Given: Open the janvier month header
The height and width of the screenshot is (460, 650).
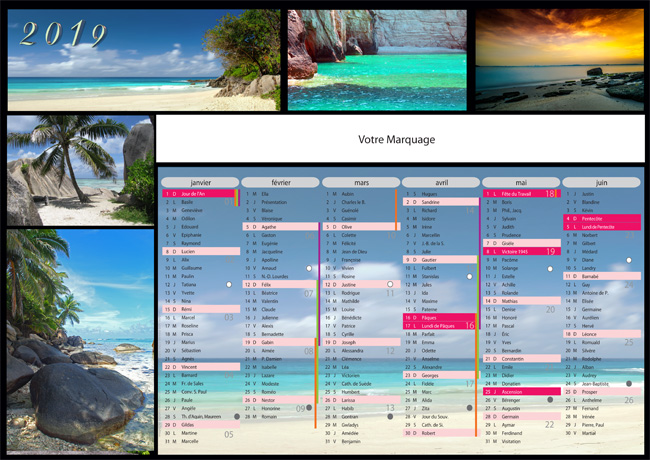Looking at the screenshot, I should pyautogui.click(x=200, y=183).
